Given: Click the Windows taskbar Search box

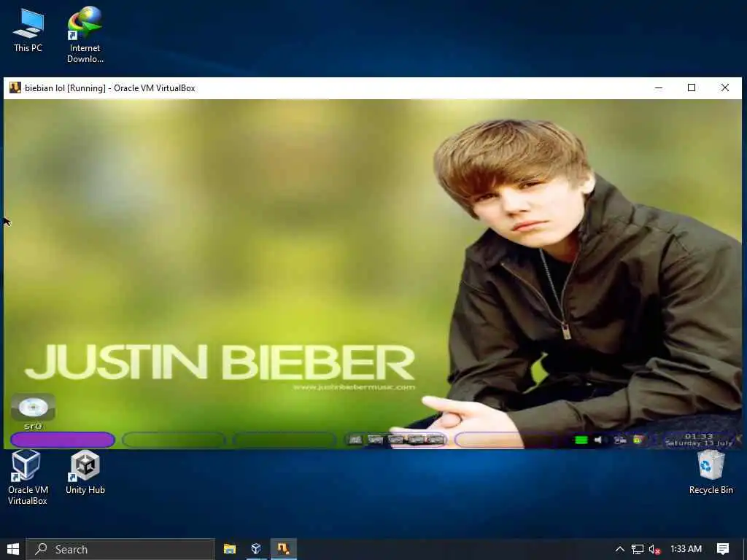Looking at the screenshot, I should point(120,549).
